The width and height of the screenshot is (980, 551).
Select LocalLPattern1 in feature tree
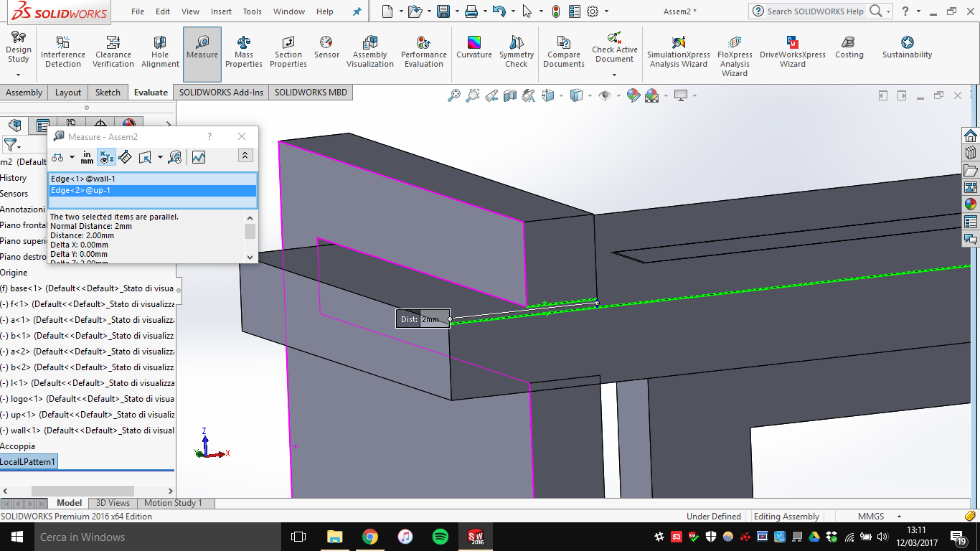click(x=28, y=462)
